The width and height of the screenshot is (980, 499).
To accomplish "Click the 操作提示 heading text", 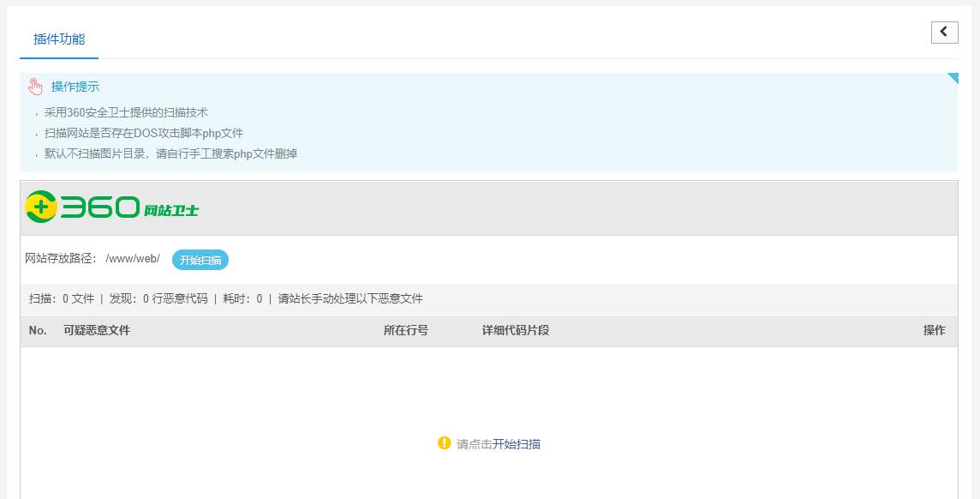I will pyautogui.click(x=75, y=87).
